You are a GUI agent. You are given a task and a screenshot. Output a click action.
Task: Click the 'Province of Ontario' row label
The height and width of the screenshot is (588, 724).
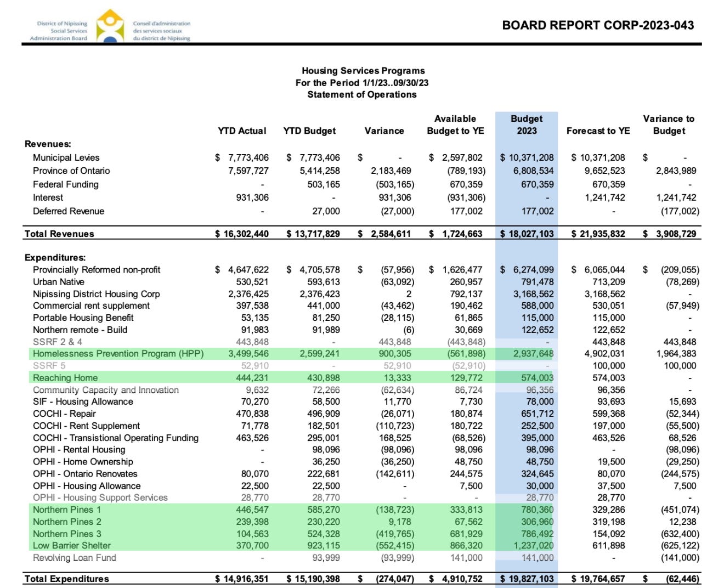point(71,171)
